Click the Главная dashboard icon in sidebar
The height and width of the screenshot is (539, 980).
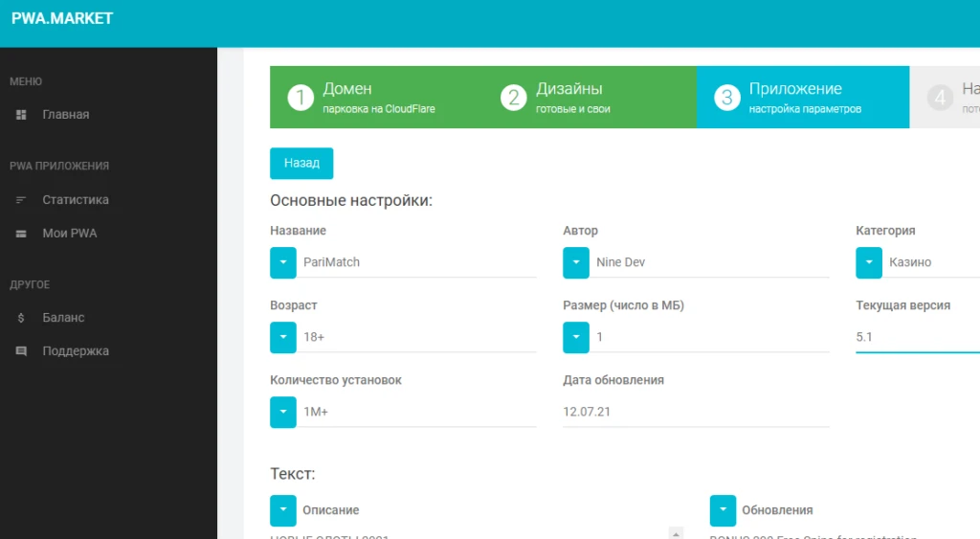tap(21, 115)
